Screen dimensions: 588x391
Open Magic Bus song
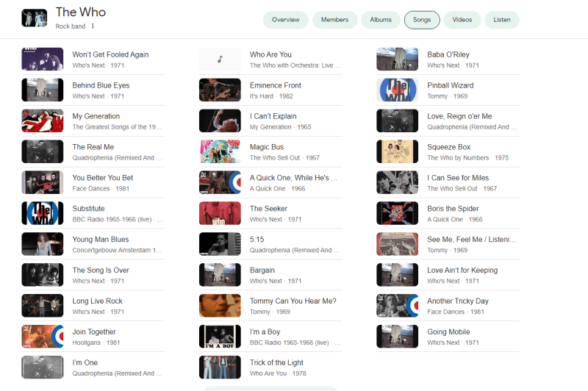tap(267, 147)
